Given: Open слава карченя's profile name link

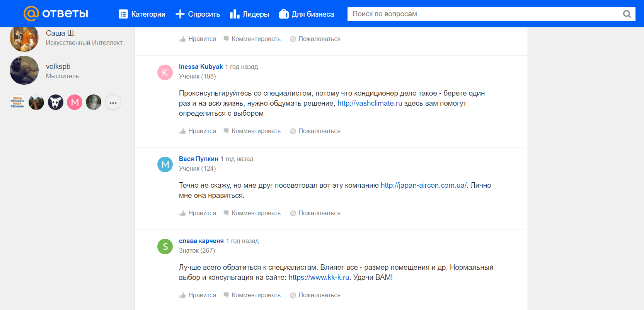Looking at the screenshot, I should click(x=201, y=241).
